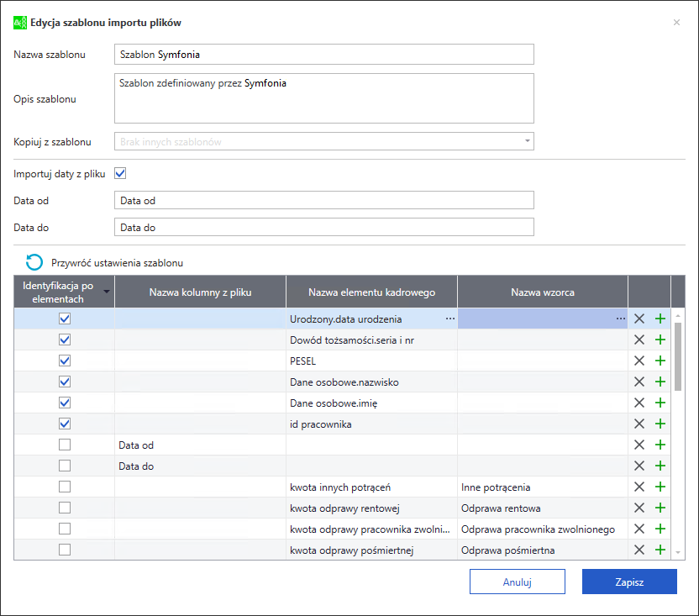Delete the Urodzony.data urodzenia row

[639, 319]
